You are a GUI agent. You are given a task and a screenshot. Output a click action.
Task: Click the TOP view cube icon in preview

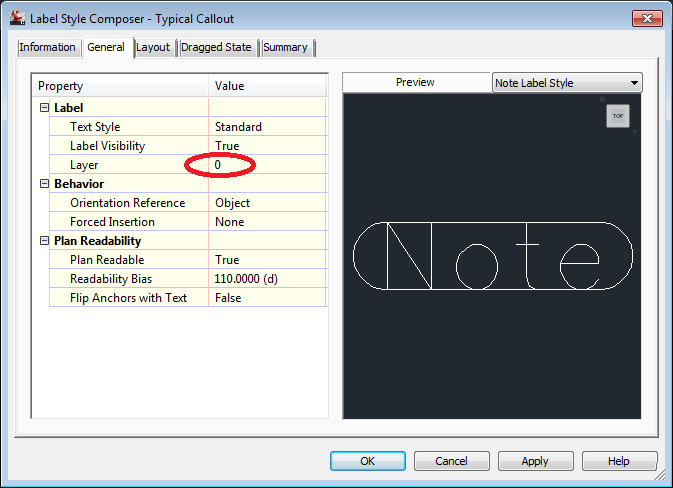[618, 116]
